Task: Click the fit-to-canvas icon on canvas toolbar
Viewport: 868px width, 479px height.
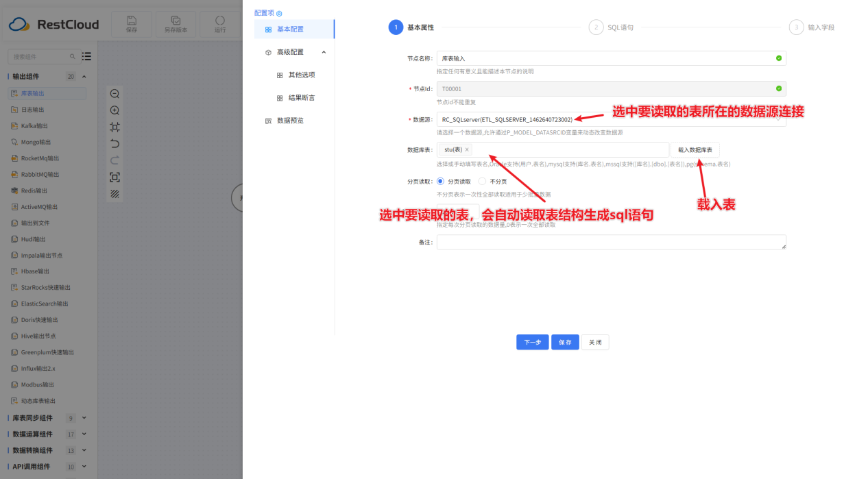Action: coord(115,127)
